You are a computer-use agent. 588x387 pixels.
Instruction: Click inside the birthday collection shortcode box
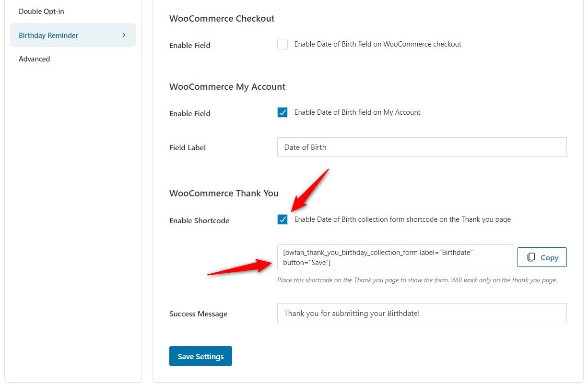tap(395, 257)
